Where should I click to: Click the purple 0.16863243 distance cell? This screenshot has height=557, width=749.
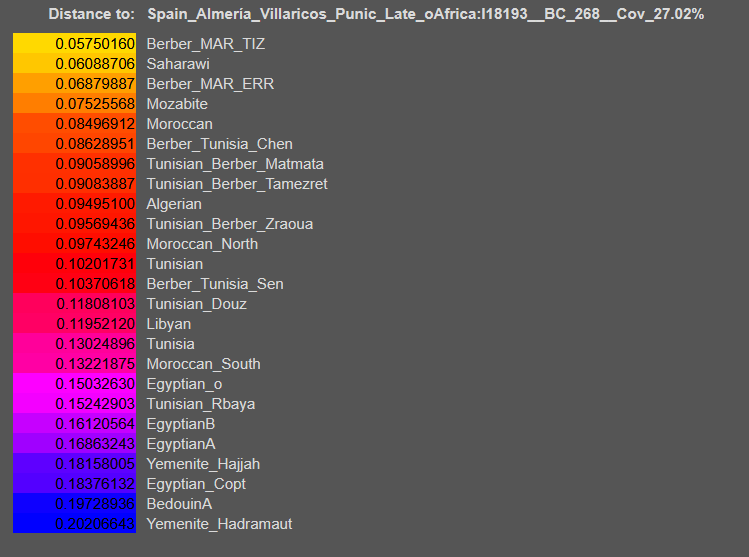75,443
